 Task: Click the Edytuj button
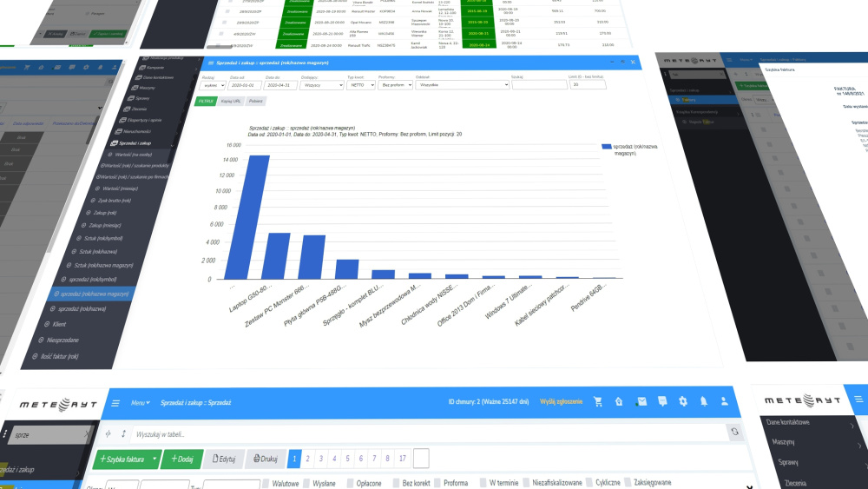[224, 459]
